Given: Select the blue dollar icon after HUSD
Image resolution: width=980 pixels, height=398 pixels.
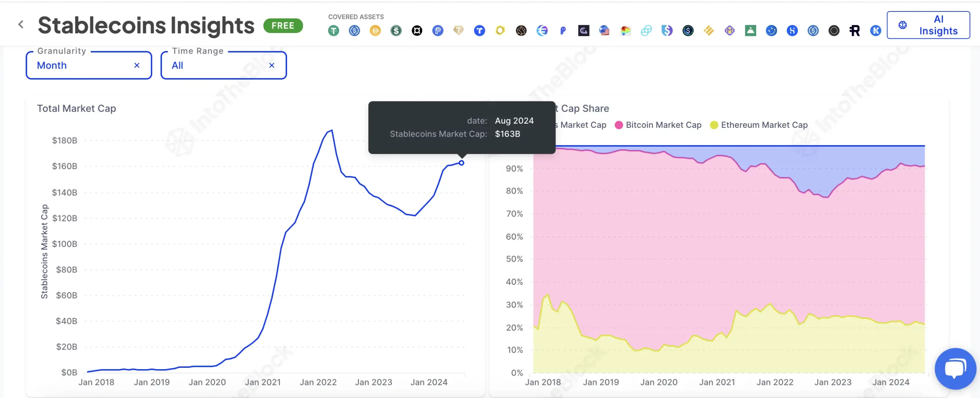Looking at the screenshot, I should pos(813,31).
